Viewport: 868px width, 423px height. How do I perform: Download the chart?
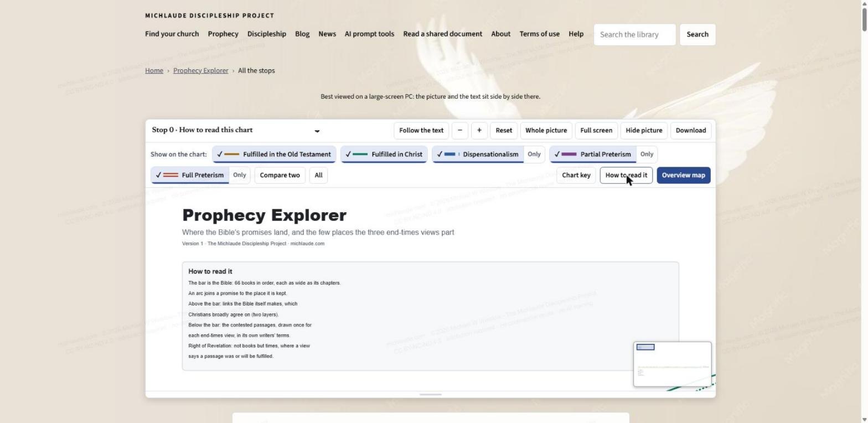(x=691, y=131)
